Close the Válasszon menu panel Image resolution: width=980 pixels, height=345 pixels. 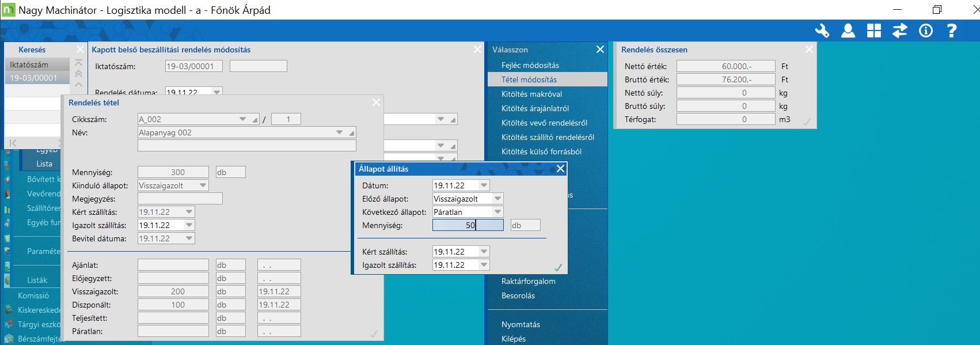(600, 50)
